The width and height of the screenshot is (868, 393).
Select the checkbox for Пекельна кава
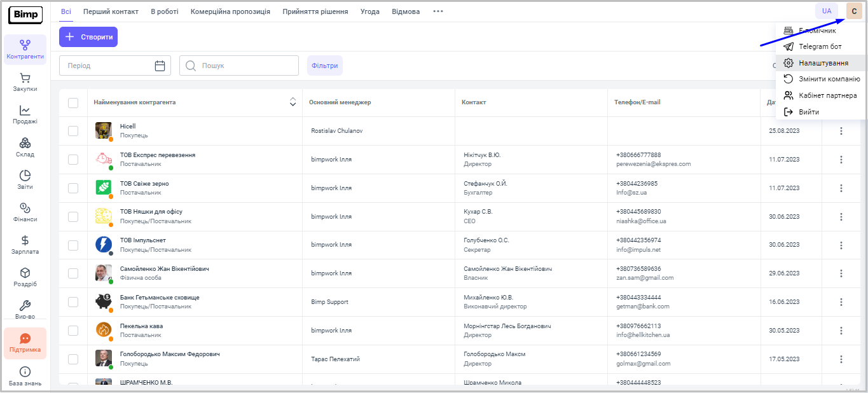(73, 330)
